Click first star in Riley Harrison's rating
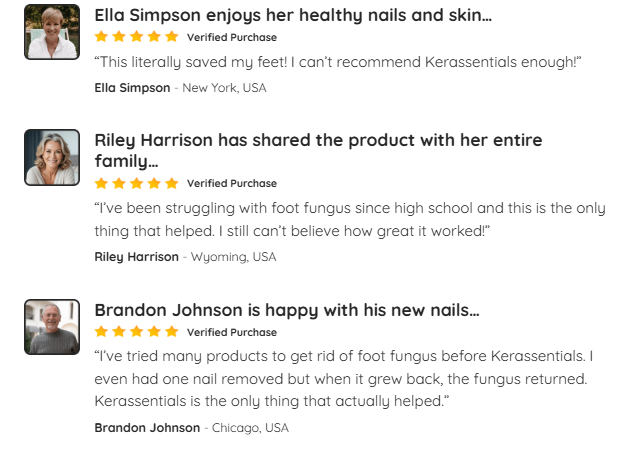Viewport: 617px width, 451px height. 101,184
